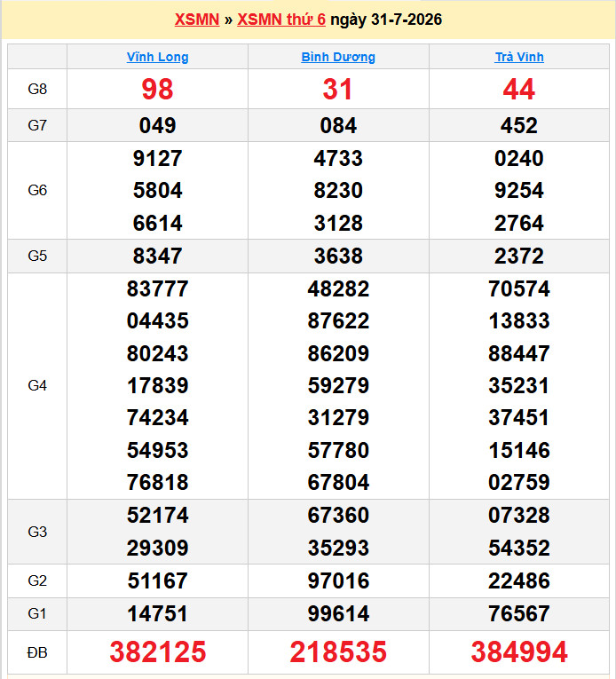Click G4 number 48282
616x679 pixels.
[338, 288]
